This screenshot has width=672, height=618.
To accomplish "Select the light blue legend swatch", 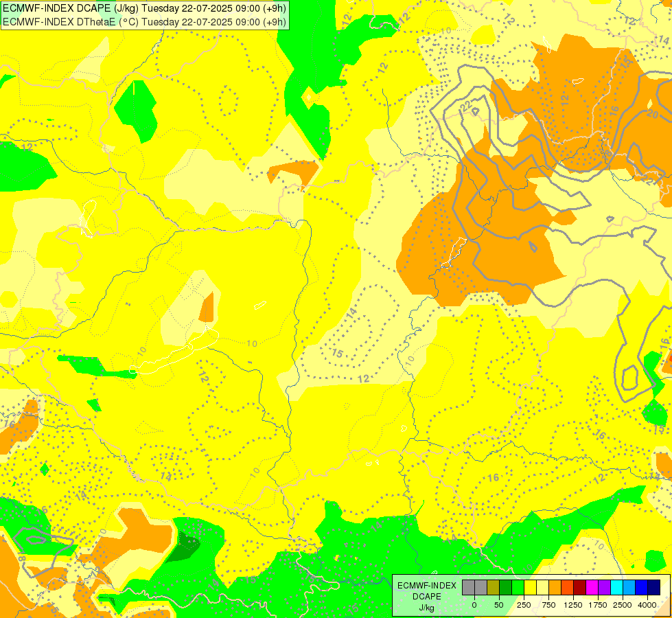I will [629, 587].
